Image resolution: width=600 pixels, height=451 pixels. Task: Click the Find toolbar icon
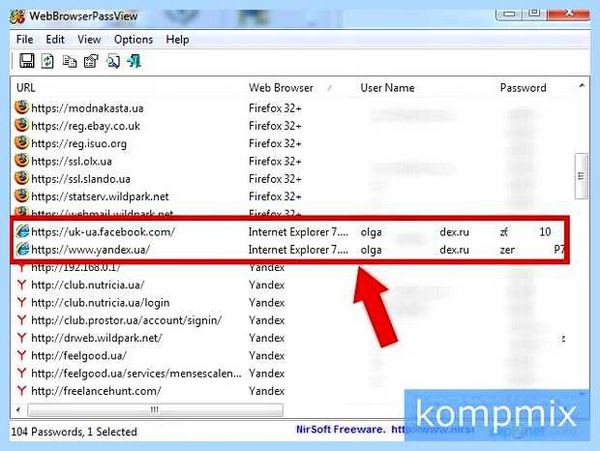[x=113, y=62]
